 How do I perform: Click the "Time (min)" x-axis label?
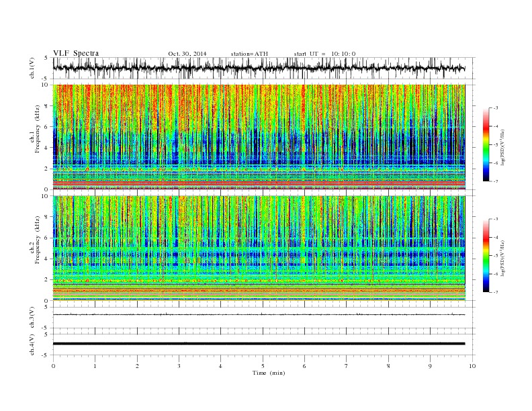pos(269,373)
